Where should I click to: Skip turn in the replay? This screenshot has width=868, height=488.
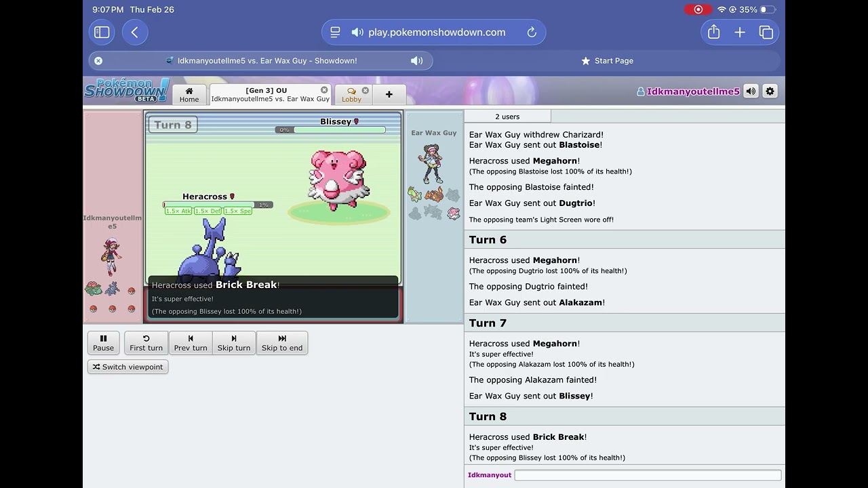pos(234,342)
